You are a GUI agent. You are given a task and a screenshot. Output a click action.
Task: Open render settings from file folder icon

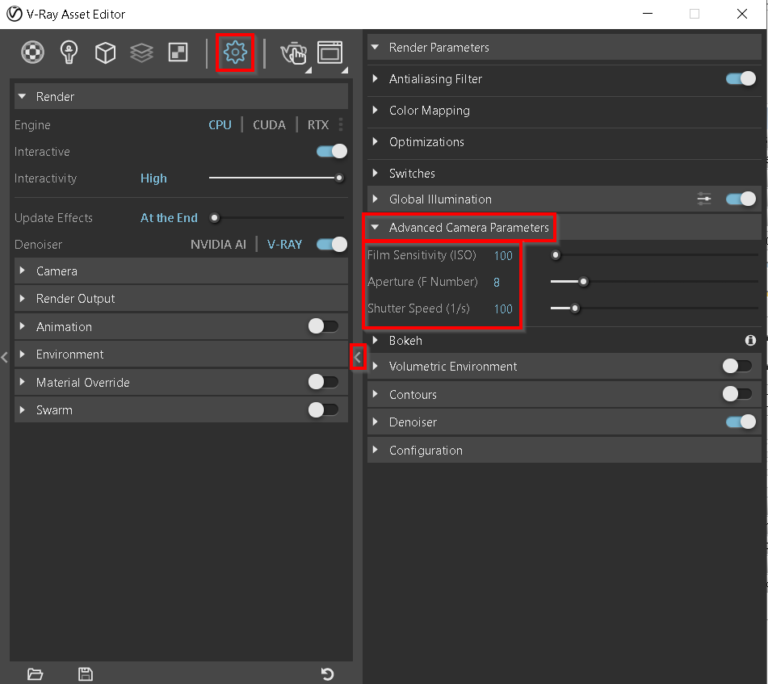(35, 674)
